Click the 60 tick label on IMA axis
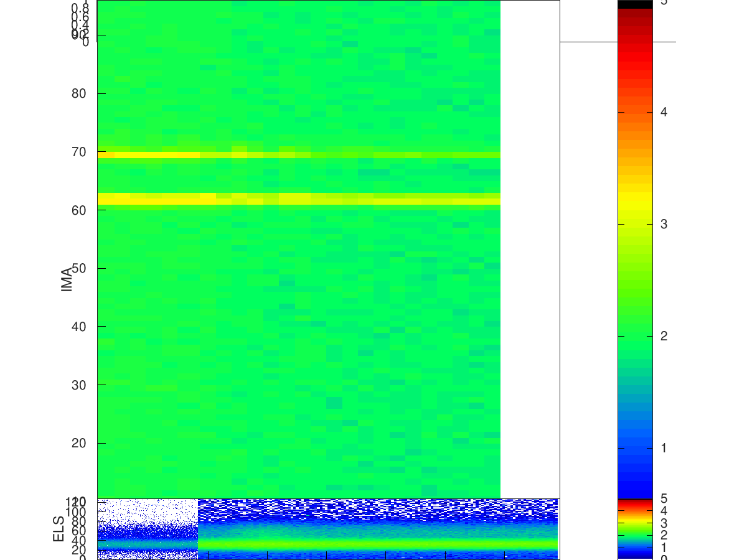Image resolution: width=747 pixels, height=560 pixels. (x=79, y=210)
